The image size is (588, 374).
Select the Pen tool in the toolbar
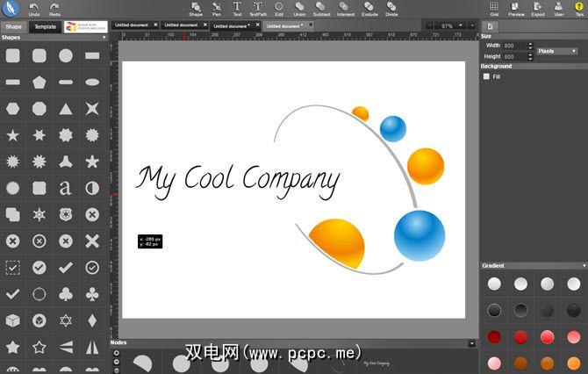coord(216,8)
